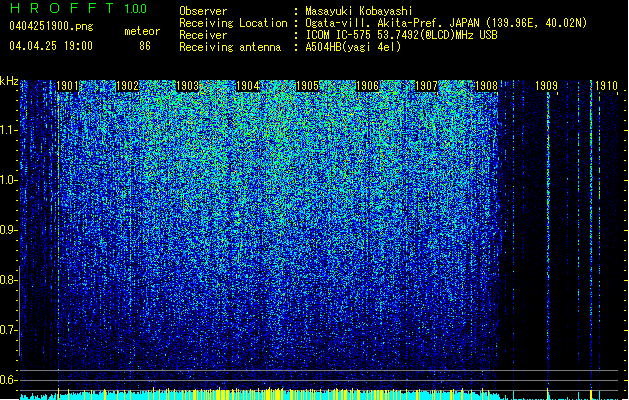
Task: Click the Observer field label
Action: click(x=203, y=11)
